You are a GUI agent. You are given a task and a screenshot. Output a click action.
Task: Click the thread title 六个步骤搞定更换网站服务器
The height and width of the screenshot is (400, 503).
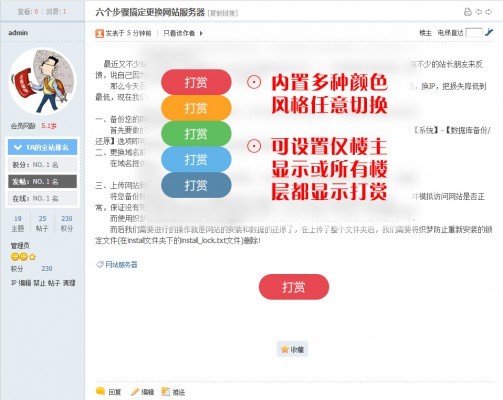[x=150, y=12]
